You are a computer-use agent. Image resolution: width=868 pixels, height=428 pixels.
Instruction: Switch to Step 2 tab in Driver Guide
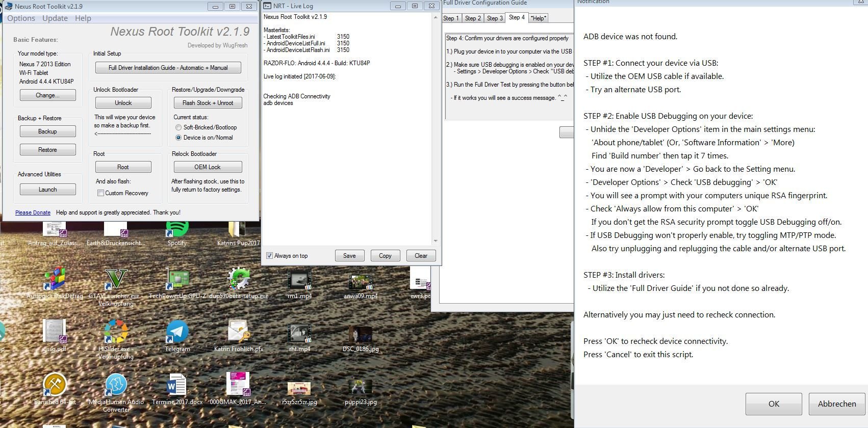(473, 18)
